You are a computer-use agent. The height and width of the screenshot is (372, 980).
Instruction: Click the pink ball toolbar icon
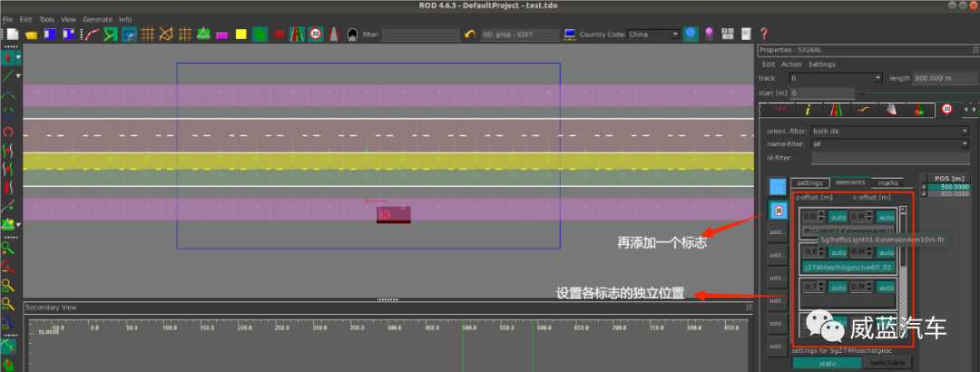point(710,34)
